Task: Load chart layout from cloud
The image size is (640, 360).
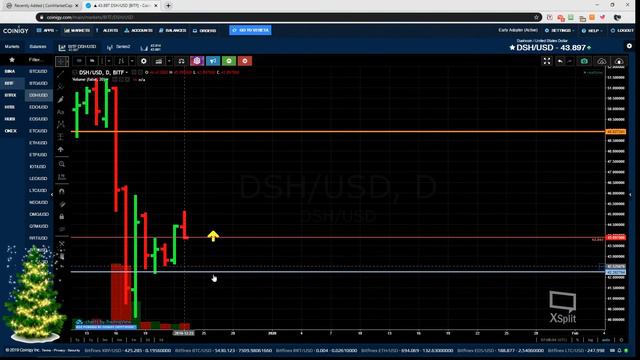Action: click(x=602, y=61)
